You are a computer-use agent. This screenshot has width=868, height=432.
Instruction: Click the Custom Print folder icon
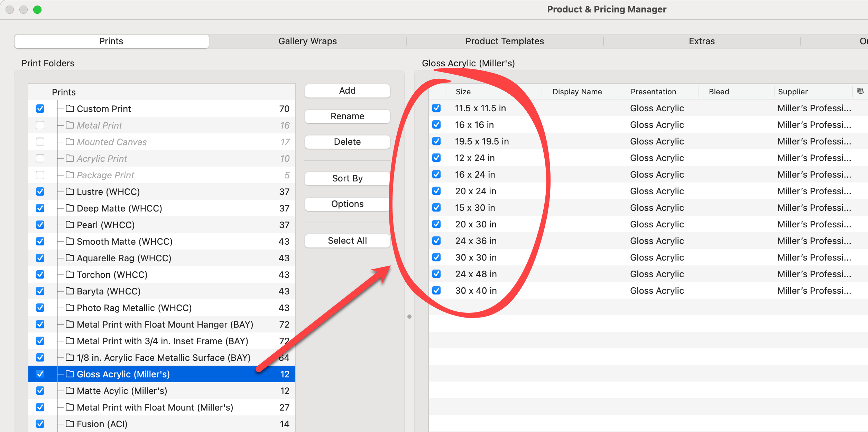coord(70,109)
